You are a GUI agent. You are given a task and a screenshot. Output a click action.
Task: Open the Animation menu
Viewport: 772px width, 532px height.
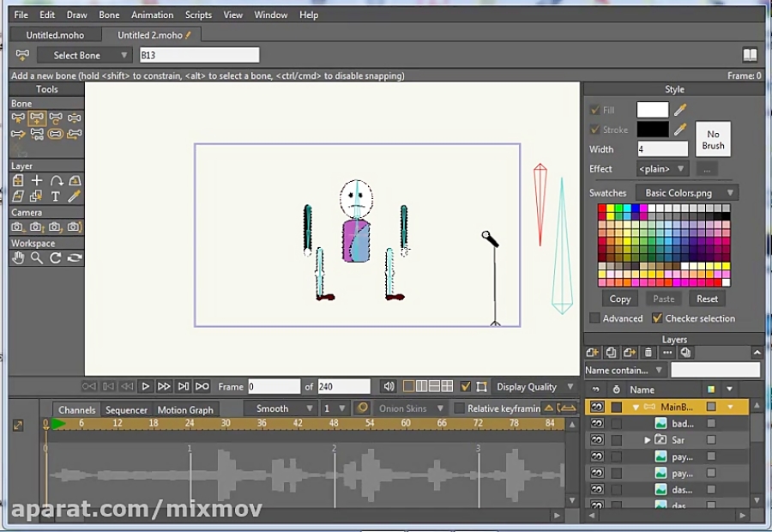point(152,15)
